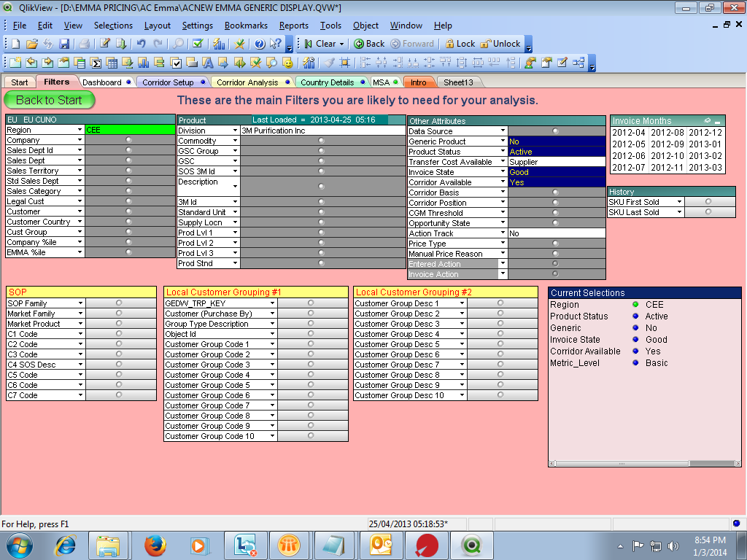Screen dimensions: 747x560
Task: Open Firefox from the Windows taskbar
Action: coord(155,545)
